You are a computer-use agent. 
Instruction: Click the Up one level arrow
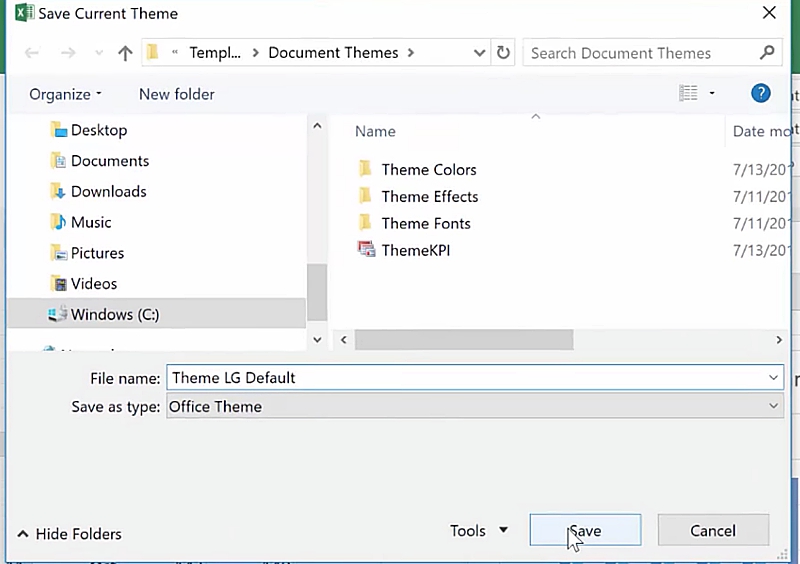(x=125, y=53)
